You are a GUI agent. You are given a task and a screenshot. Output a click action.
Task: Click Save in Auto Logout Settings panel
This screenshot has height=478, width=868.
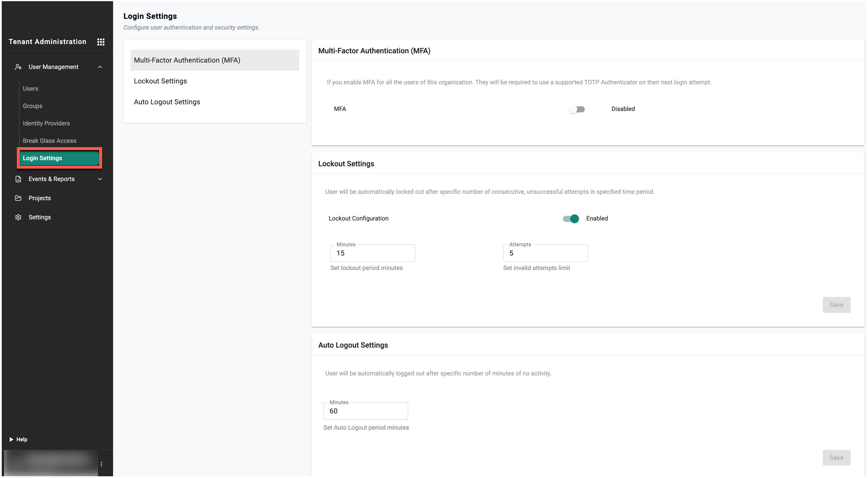click(836, 457)
